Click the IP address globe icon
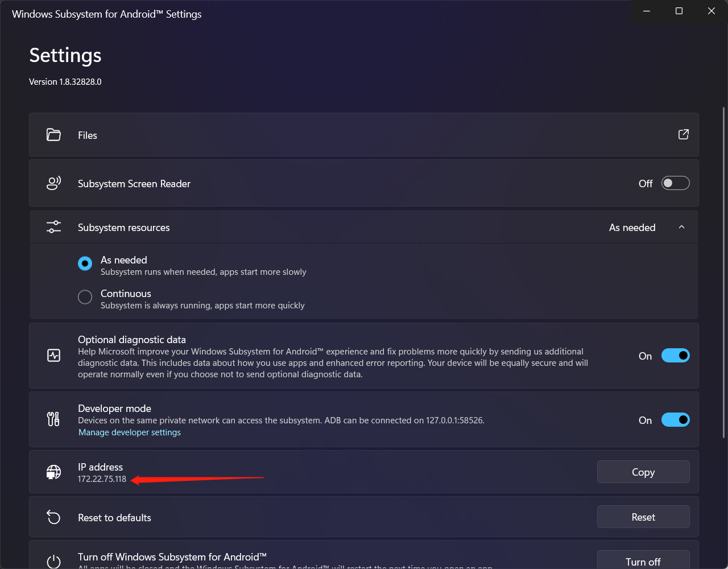The width and height of the screenshot is (728, 569). [53, 472]
